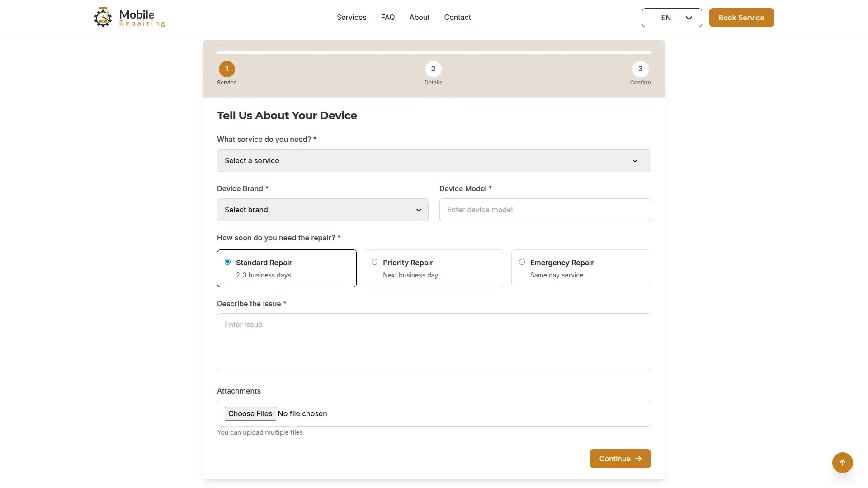The image size is (868, 488).
Task: Click the progress bar above the steps
Action: [433, 52]
